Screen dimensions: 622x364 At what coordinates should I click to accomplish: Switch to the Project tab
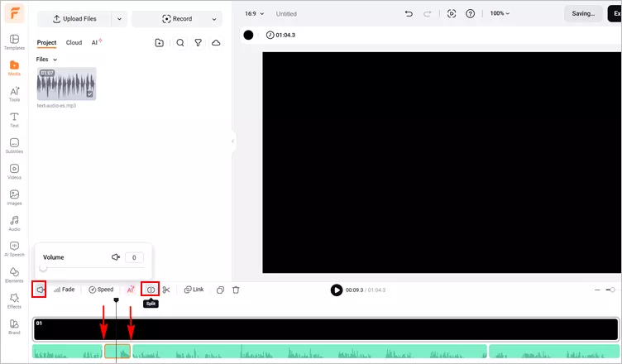[46, 42]
